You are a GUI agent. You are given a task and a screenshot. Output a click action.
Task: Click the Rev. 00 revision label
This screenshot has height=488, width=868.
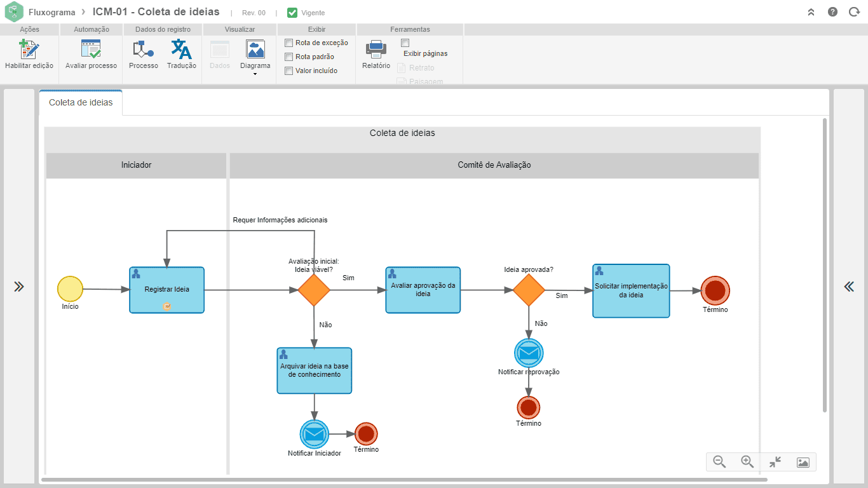254,13
